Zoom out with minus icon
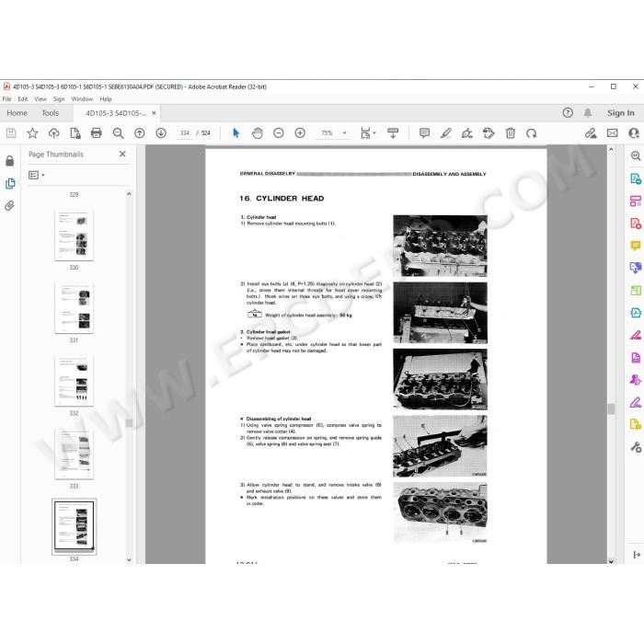The width and height of the screenshot is (644, 644). click(279, 133)
